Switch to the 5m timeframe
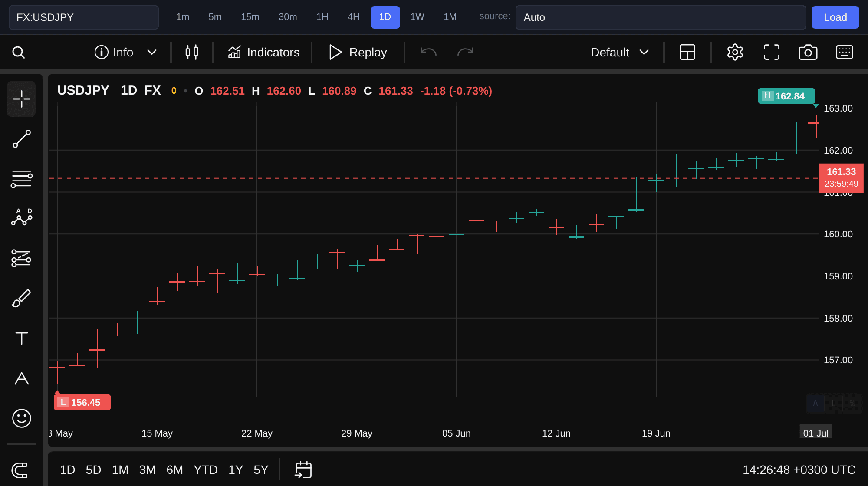 coord(215,17)
